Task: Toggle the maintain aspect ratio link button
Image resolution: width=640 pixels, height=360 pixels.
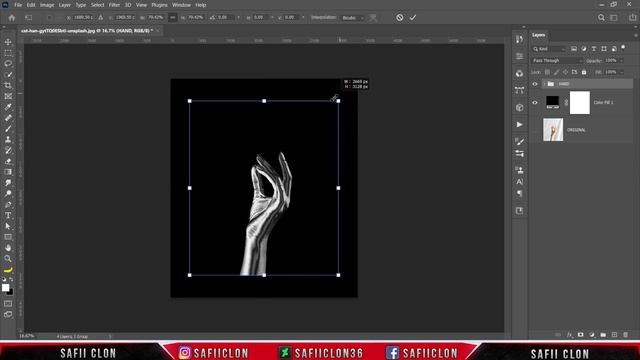Action: tap(173, 18)
